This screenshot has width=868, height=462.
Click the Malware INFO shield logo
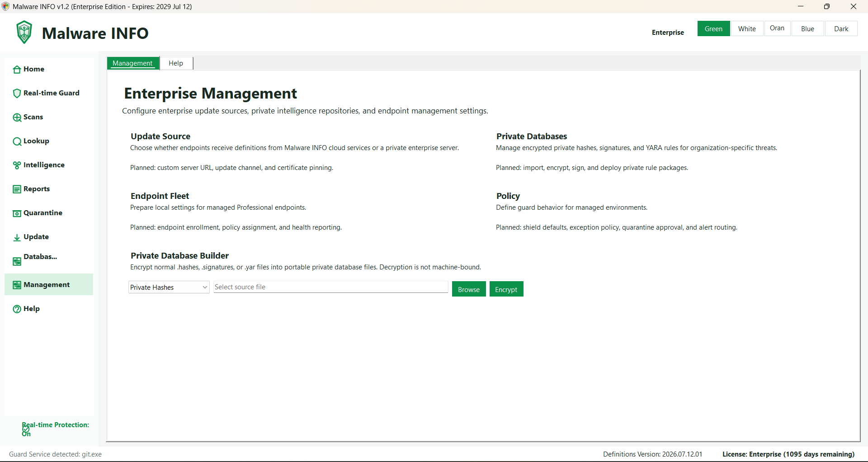click(24, 32)
